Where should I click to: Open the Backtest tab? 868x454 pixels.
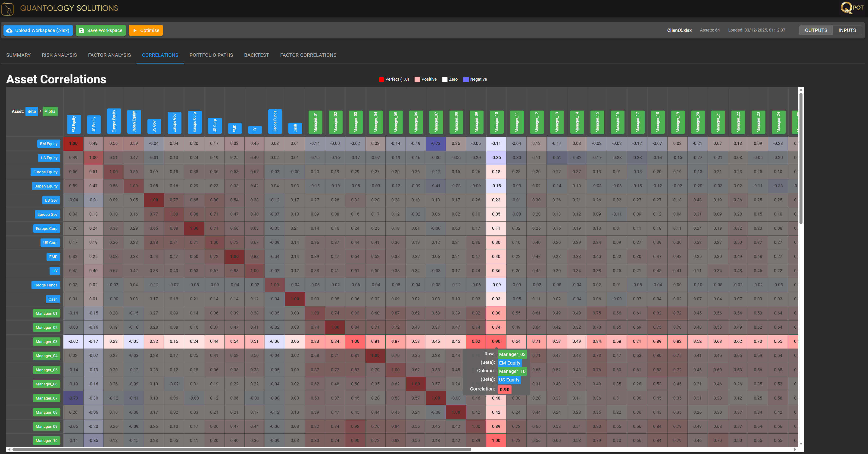[x=256, y=55]
